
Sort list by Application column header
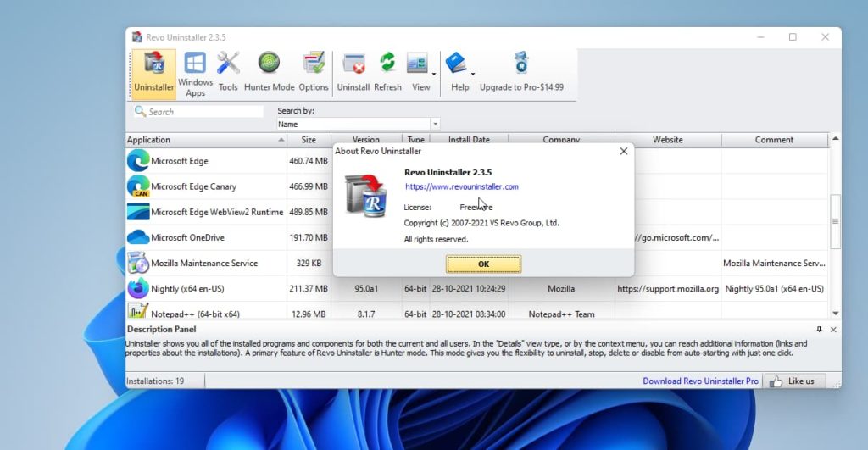point(203,140)
